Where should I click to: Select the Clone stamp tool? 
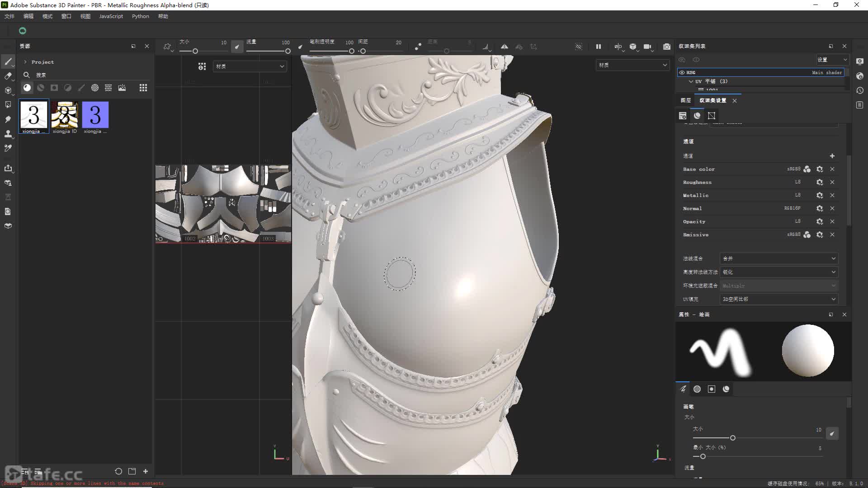(x=8, y=134)
